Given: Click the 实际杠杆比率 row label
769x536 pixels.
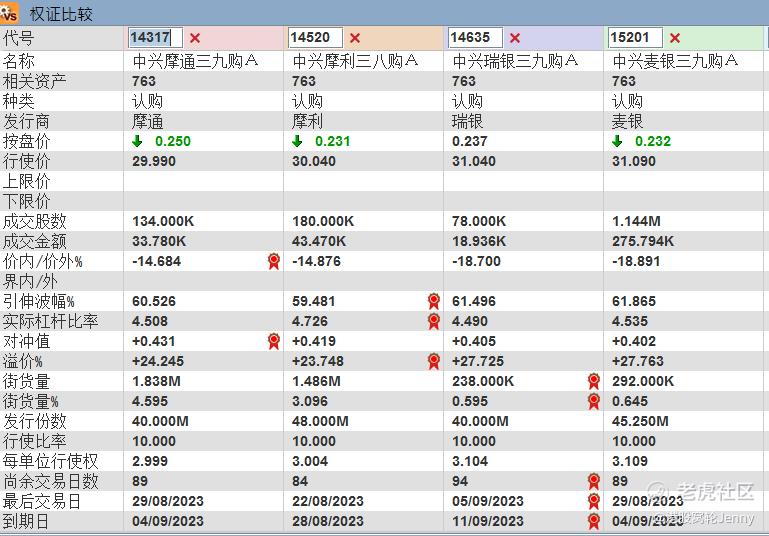Looking at the screenshot, I should 51,321.
